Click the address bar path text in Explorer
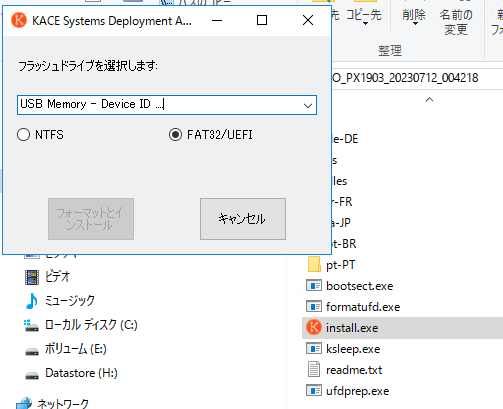 405,78
